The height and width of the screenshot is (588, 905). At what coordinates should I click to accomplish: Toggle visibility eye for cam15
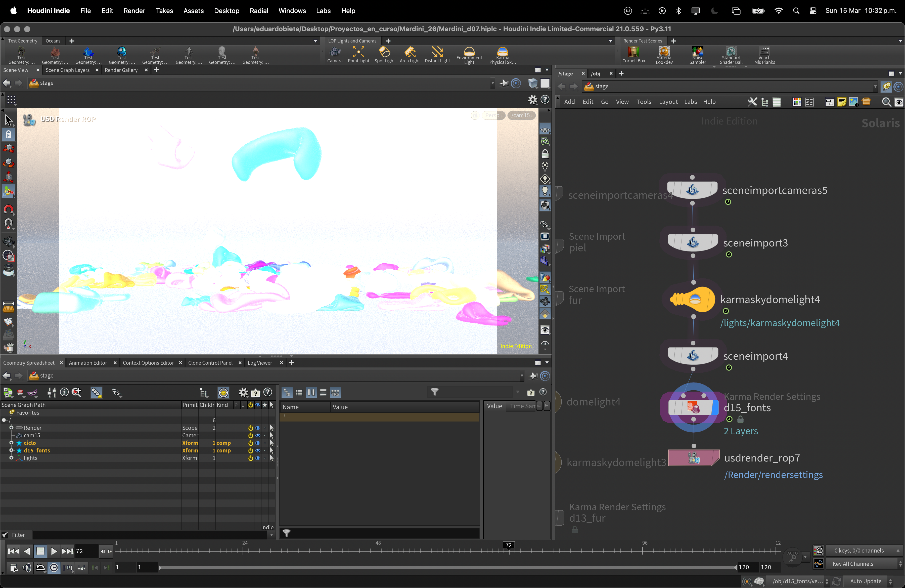258,436
